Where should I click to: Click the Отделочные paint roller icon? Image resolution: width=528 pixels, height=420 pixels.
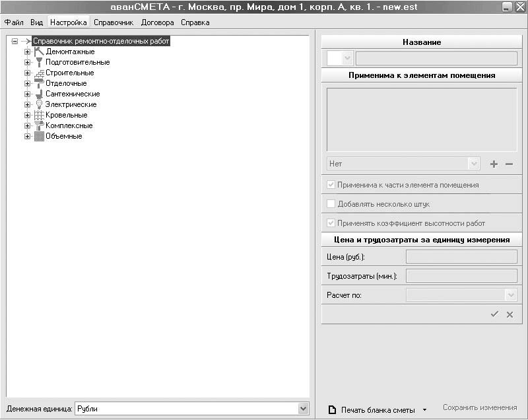click(x=39, y=83)
